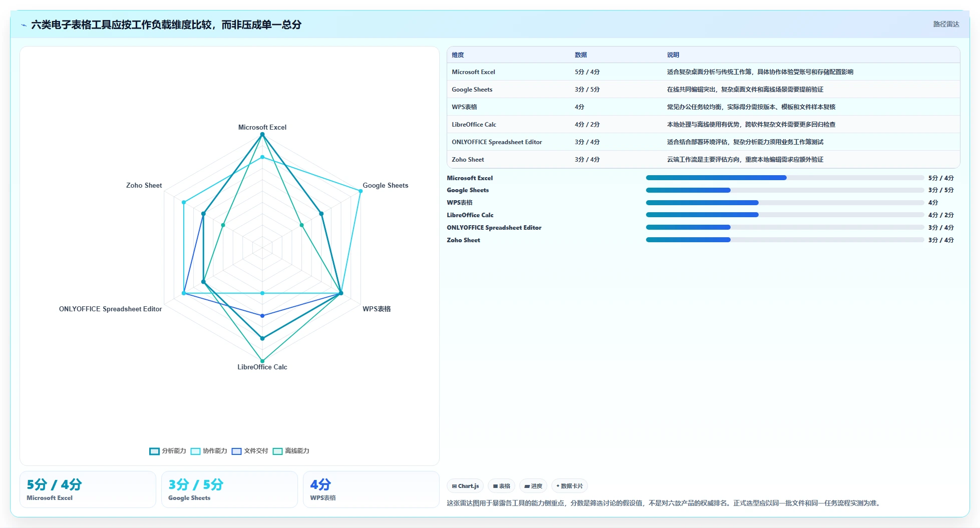This screenshot has width=980, height=528.
Task: Click the 维度 column header
Action: point(458,55)
